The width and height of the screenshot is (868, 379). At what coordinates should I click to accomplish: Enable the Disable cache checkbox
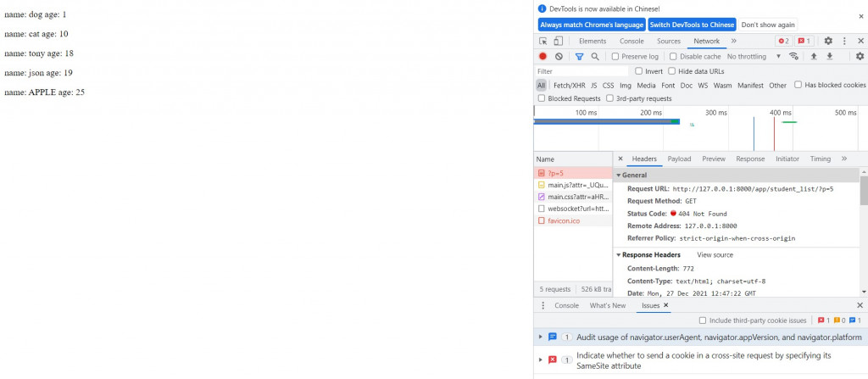[673, 57]
